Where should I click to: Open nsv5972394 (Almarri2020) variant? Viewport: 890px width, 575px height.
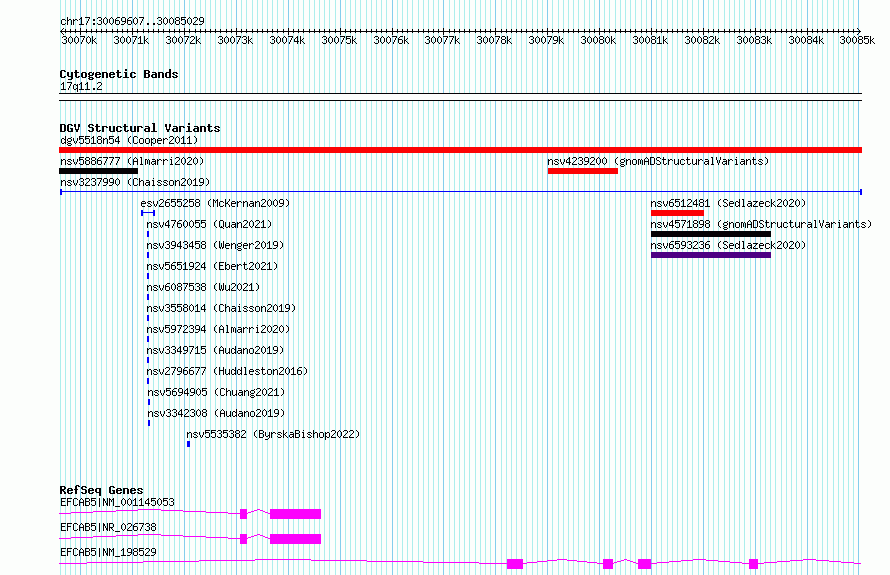tap(218, 329)
